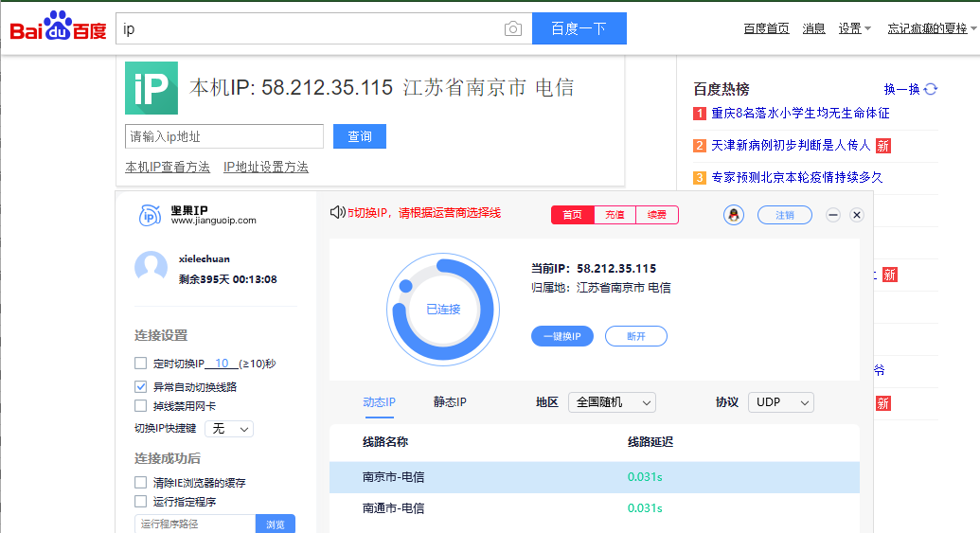This screenshot has width=980, height=533.
Task: Open headline 重庆8名落水小学生均无生命体征
Action: 801,113
